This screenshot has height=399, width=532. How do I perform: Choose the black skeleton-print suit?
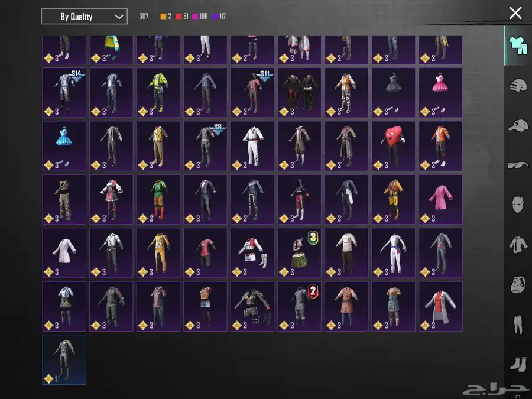pyautogui.click(x=252, y=200)
